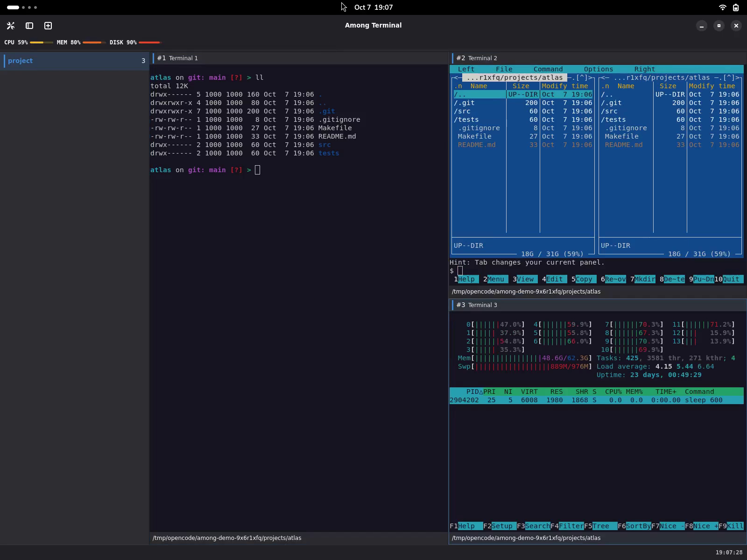Sort right panel by Name column header

click(x=626, y=86)
